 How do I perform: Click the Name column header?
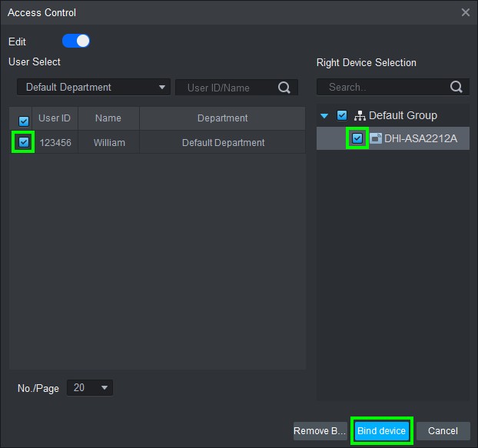(x=108, y=118)
